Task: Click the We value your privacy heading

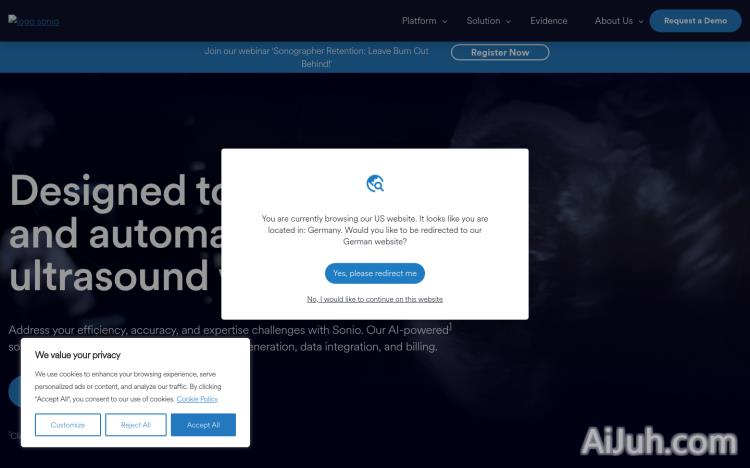Action: (x=78, y=355)
